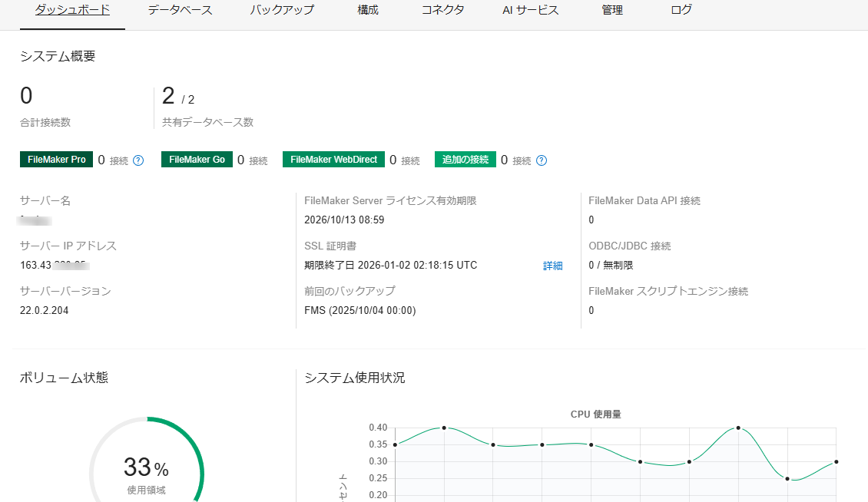Image resolution: width=868 pixels, height=502 pixels.
Task: Click help icon beside 追加の接続 connections
Action: tap(542, 160)
